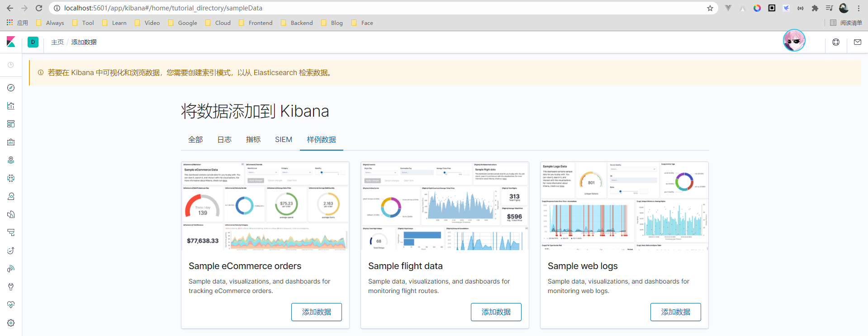Open the Sample web logs preview thumbnail
The width and height of the screenshot is (868, 336).
pos(624,206)
